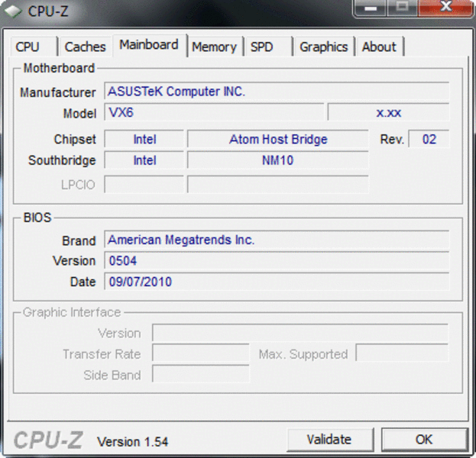Select the Mainboard tab

pos(149,45)
